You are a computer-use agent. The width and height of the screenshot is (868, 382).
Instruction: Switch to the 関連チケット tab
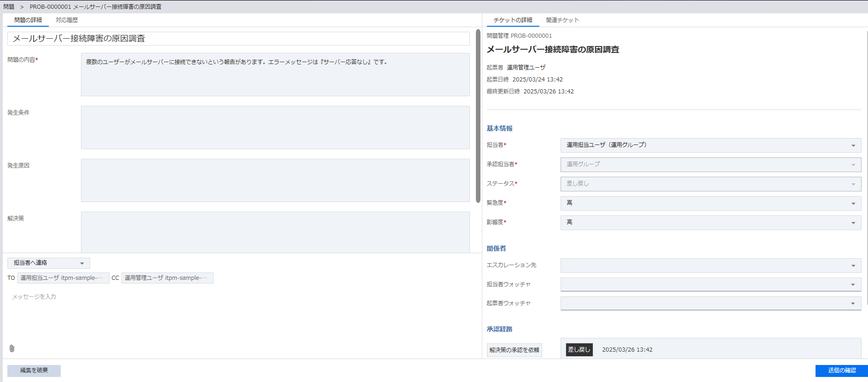click(562, 20)
